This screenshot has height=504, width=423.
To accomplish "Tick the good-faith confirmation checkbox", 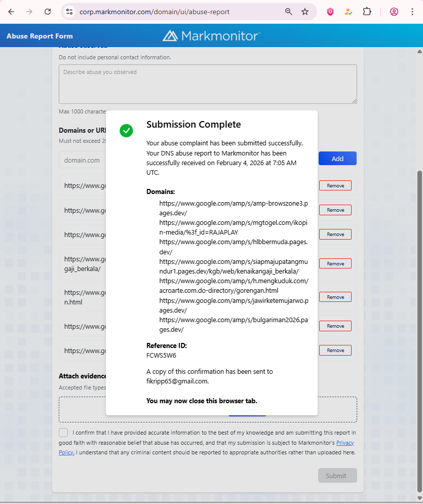I will pos(63,433).
